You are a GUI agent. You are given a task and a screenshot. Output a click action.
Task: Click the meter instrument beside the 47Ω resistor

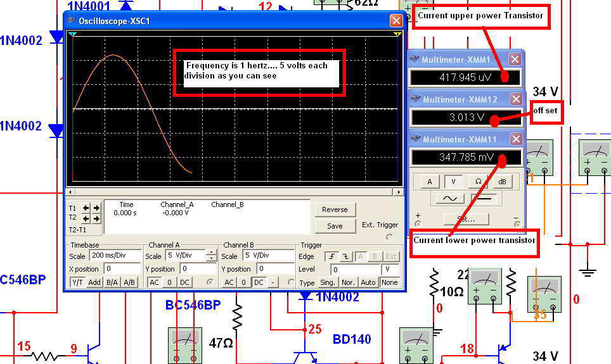point(184,345)
